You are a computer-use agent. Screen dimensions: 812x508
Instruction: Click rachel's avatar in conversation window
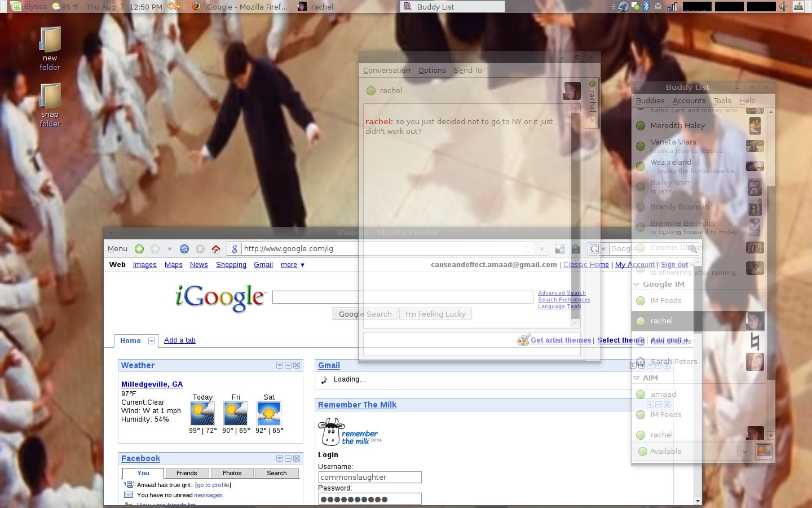572,91
